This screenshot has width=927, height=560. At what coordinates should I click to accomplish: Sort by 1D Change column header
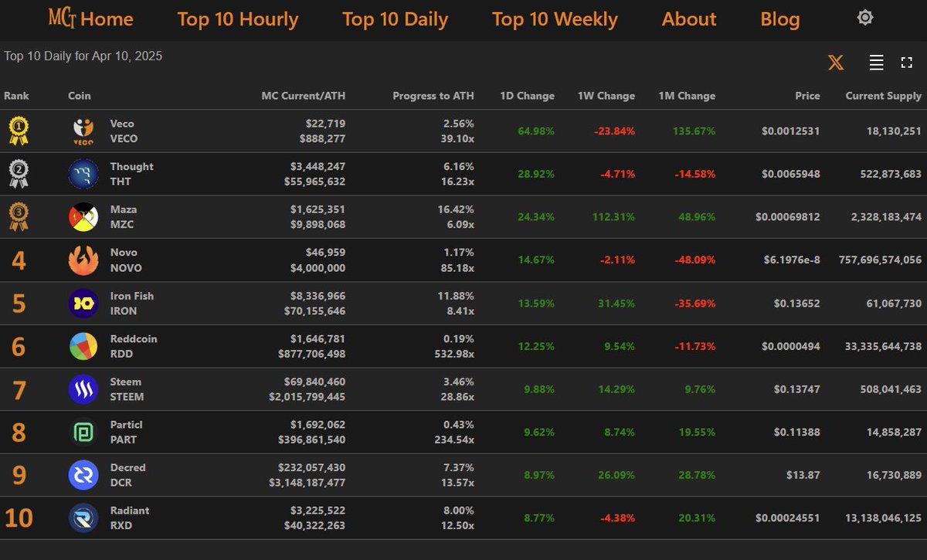coord(527,96)
